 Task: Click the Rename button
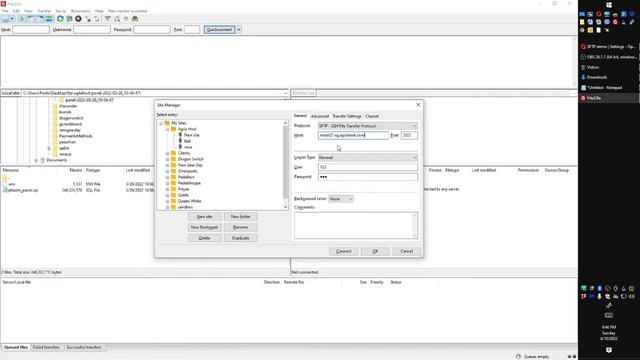240,227
